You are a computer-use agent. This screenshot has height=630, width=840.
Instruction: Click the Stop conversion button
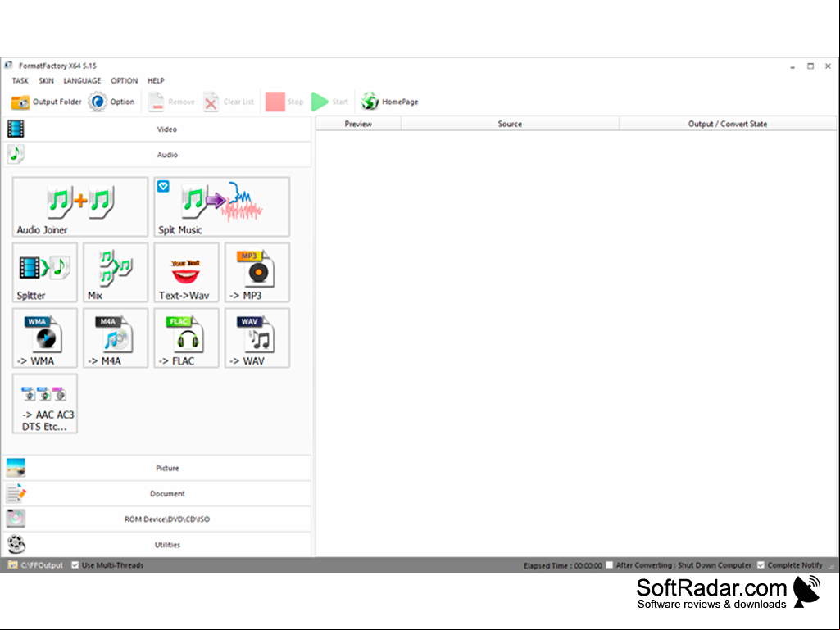click(x=284, y=102)
